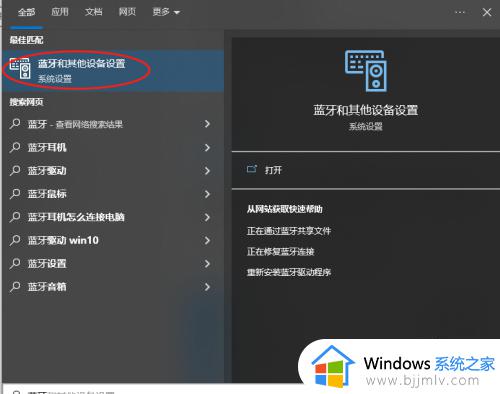Expand arrow for 蓝牙音箱 suggestion

pyautogui.click(x=207, y=287)
